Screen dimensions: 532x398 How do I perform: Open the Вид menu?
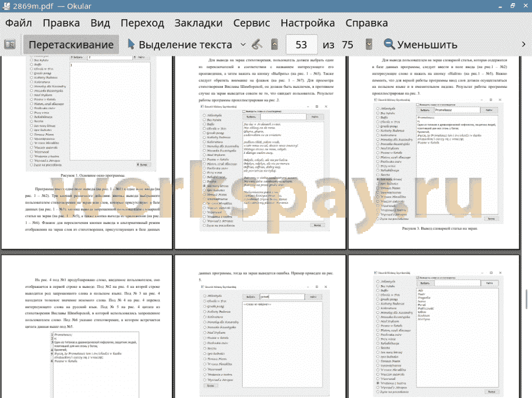pyautogui.click(x=100, y=23)
